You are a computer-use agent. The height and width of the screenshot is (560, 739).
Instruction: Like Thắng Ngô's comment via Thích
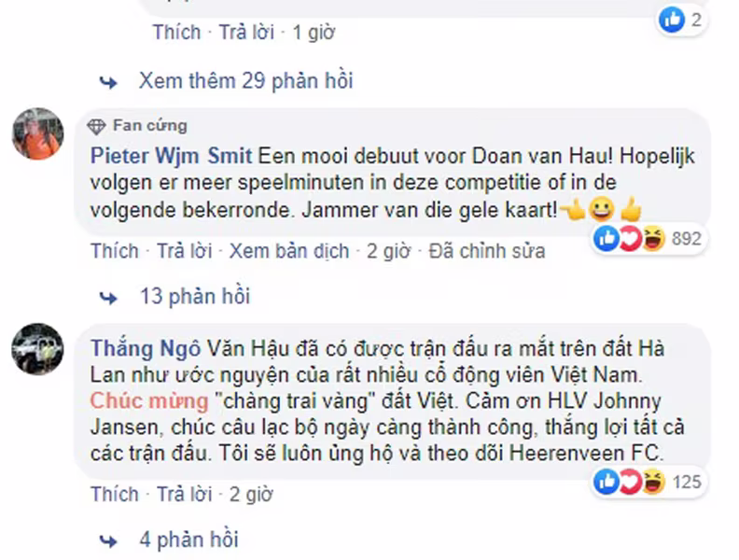point(115,495)
